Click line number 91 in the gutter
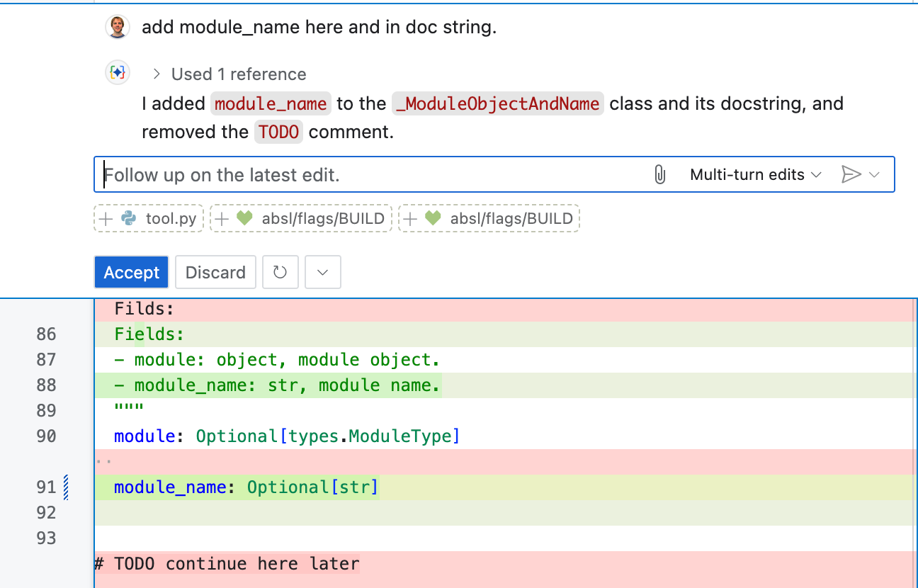This screenshot has width=918, height=588. 46,487
